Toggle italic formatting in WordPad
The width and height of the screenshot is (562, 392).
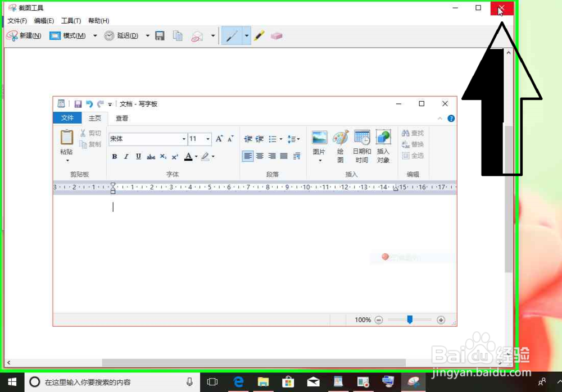click(x=126, y=156)
